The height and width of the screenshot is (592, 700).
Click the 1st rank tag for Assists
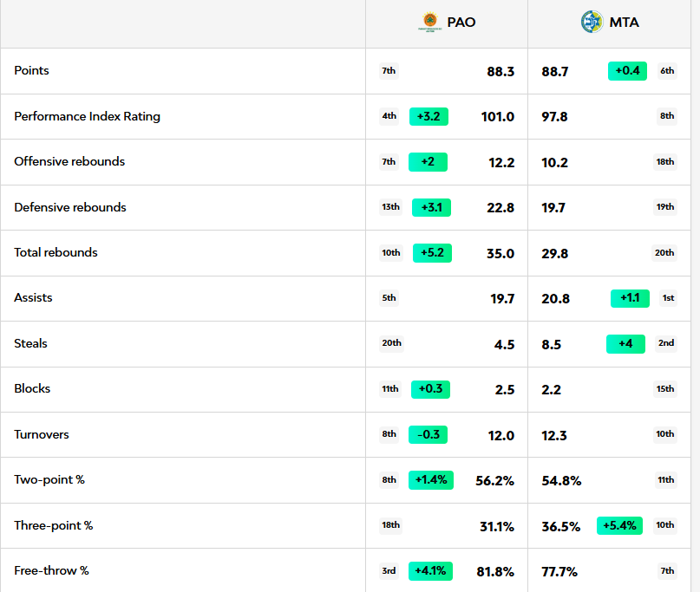pyautogui.click(x=668, y=298)
